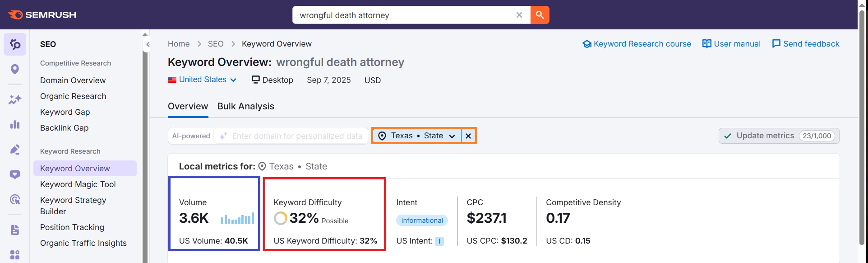This screenshot has width=868, height=263.
Task: Open the Local (map pin) sidebar section
Action: click(15, 69)
